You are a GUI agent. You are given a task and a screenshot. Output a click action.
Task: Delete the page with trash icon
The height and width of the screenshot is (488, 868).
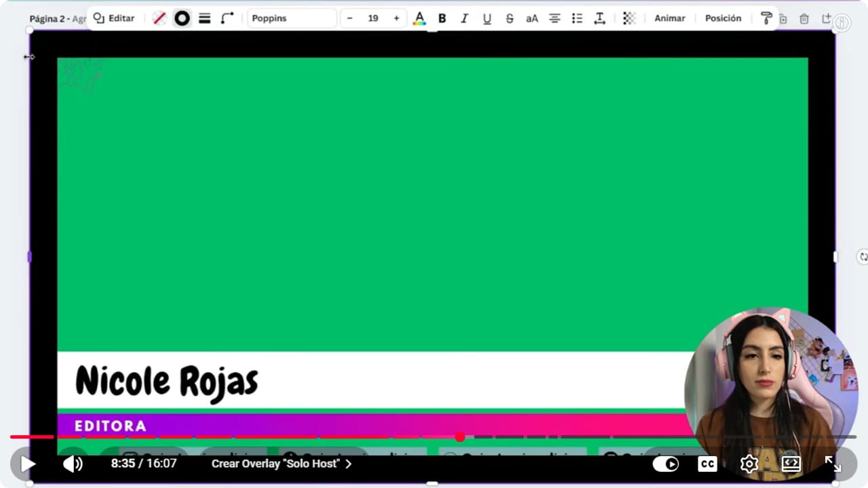tap(804, 19)
